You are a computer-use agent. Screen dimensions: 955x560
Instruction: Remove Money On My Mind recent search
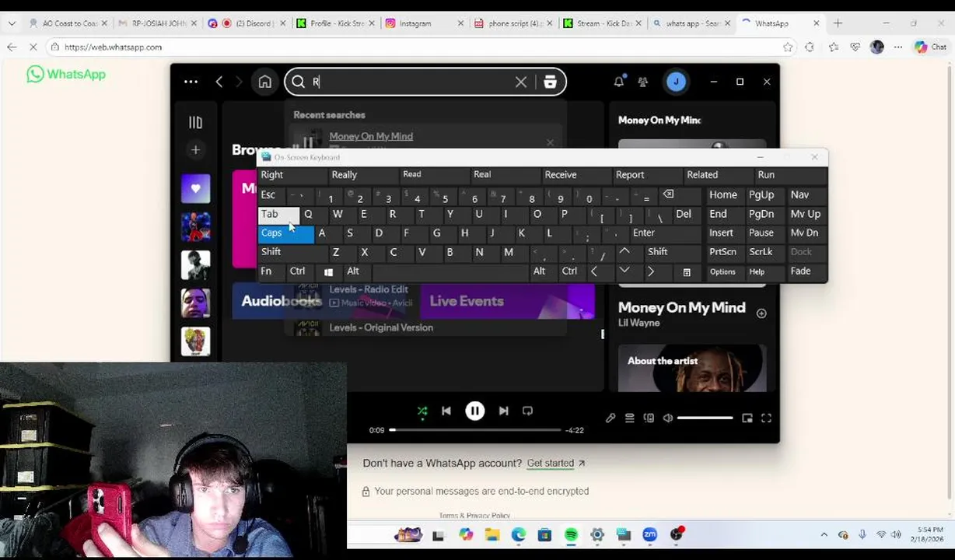(x=551, y=143)
